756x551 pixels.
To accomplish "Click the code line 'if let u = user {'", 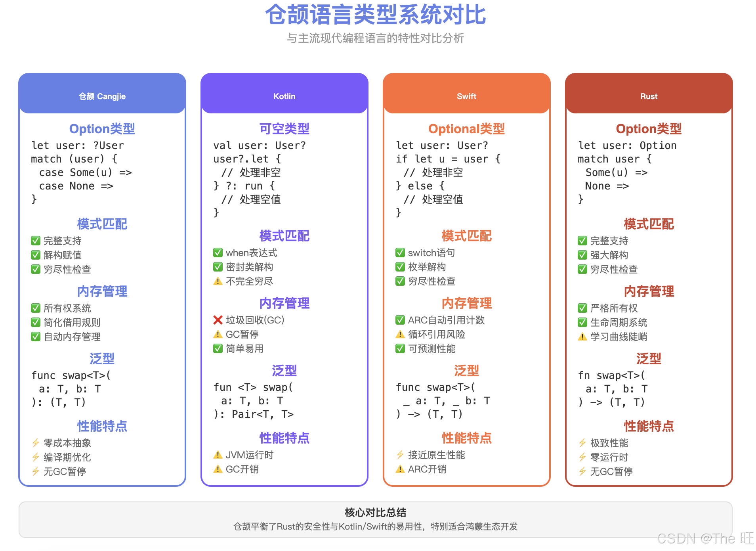I will point(449,159).
